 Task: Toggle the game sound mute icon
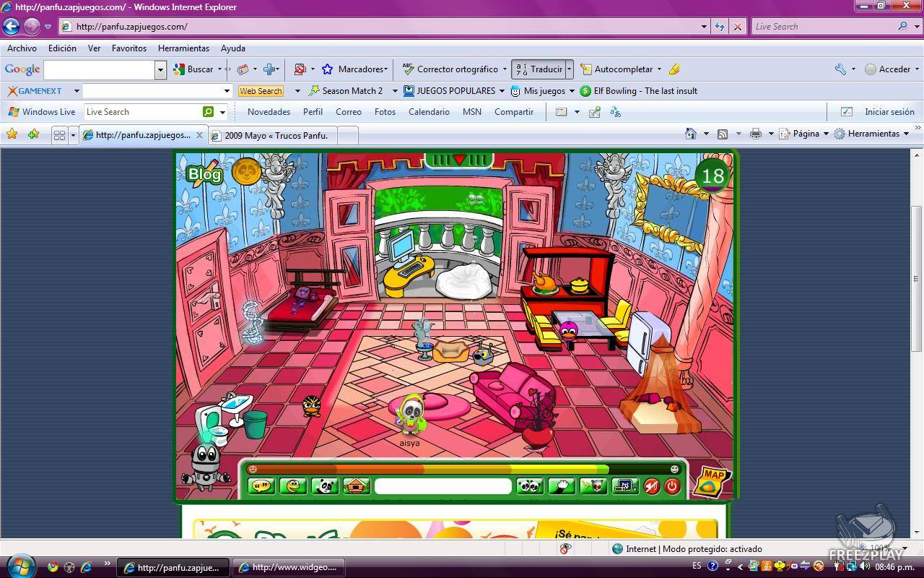point(652,486)
